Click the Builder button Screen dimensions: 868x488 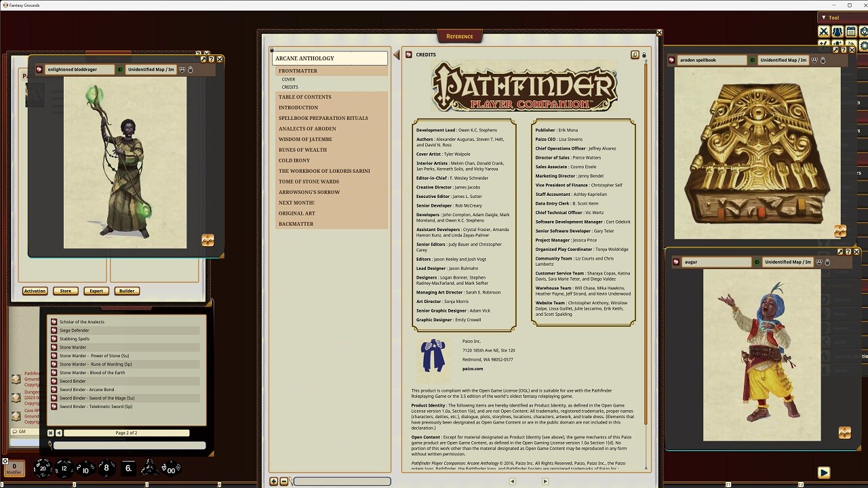(x=127, y=291)
